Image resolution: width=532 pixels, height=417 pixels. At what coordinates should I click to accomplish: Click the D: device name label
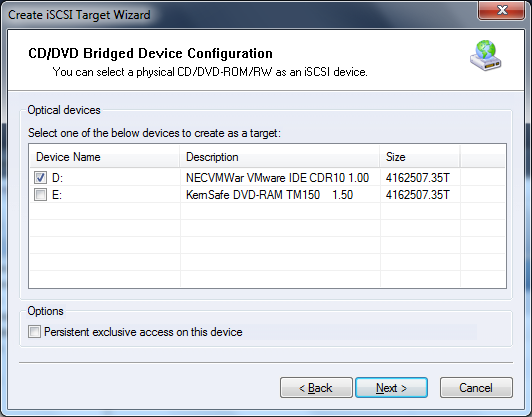coord(57,178)
